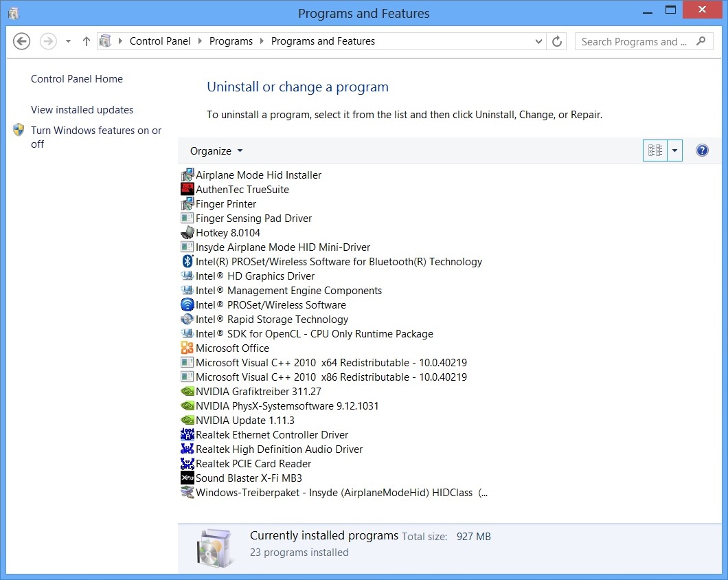Select Microsoft Office entry
The height and width of the screenshot is (580, 728).
click(x=233, y=348)
